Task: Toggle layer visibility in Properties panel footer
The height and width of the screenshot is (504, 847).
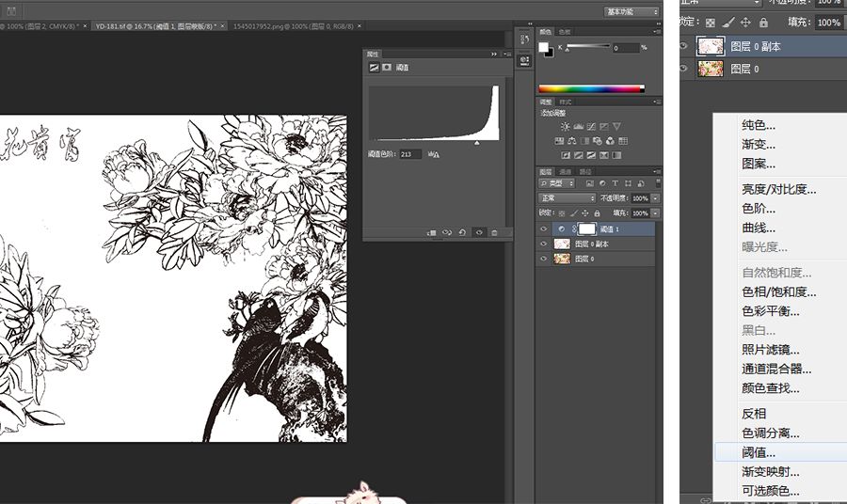Action: (479, 232)
